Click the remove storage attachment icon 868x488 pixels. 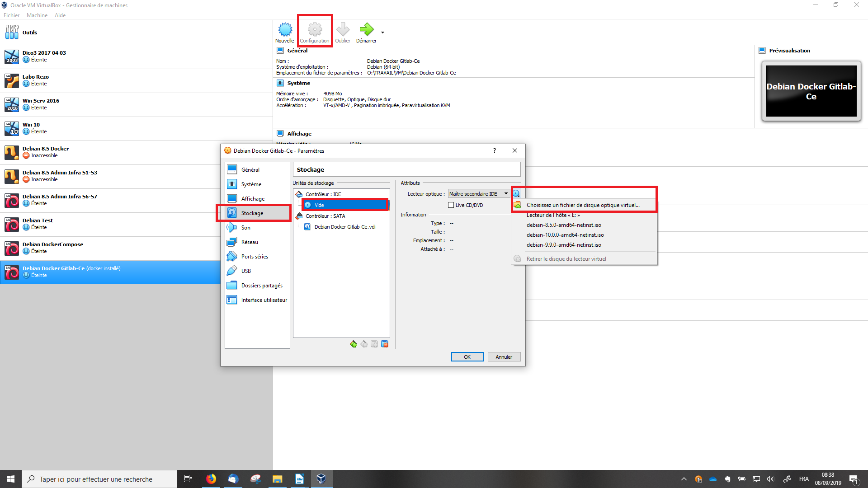click(x=385, y=344)
